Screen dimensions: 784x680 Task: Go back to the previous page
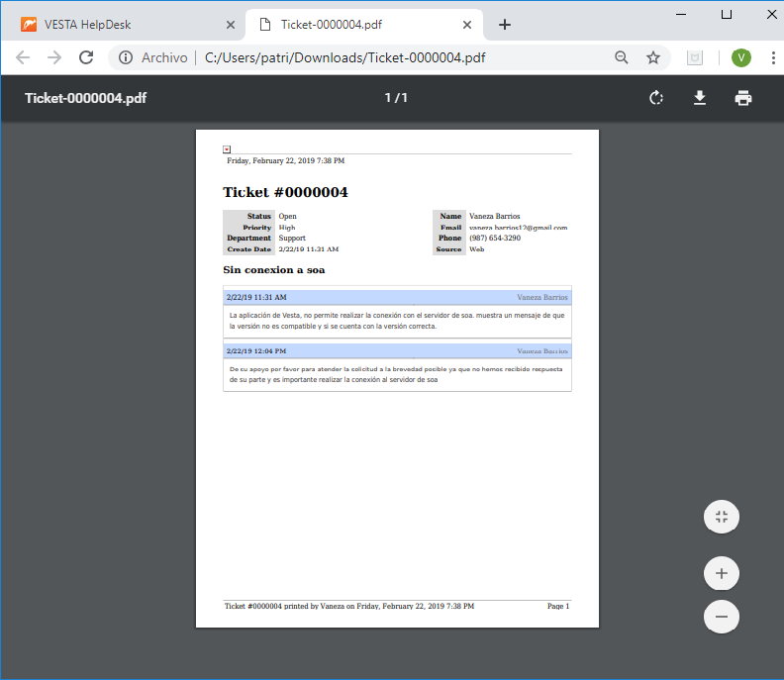[x=23, y=57]
